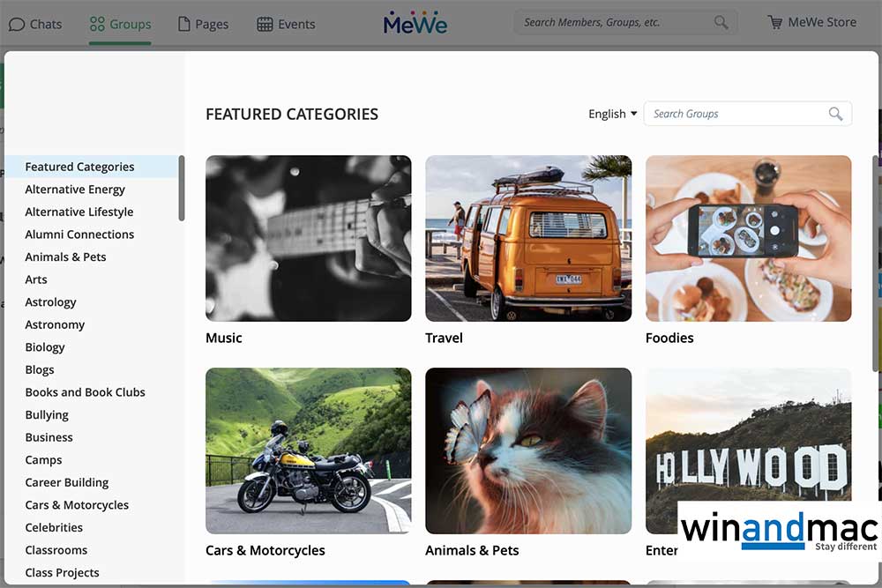Click the MeWe logo in header
The width and height of the screenshot is (882, 588).
[x=415, y=23]
